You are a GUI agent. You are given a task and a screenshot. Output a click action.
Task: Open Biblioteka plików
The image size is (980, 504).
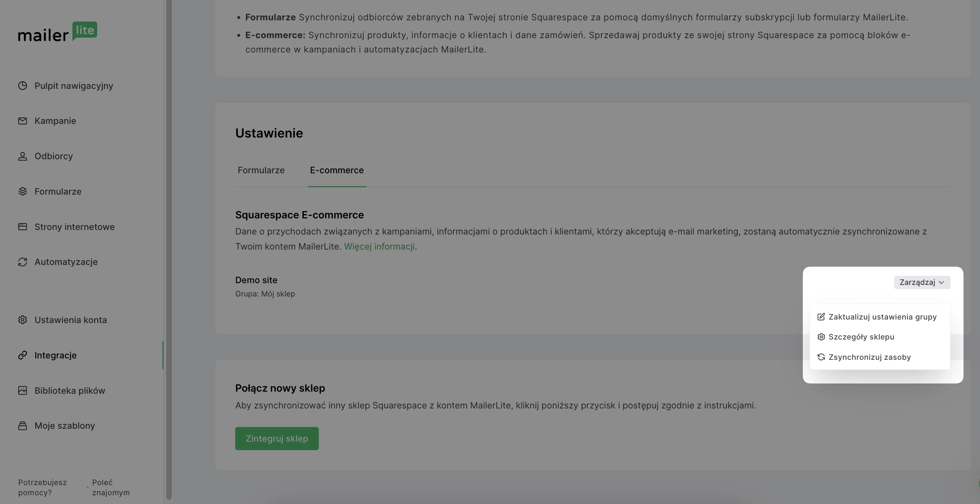pyautogui.click(x=70, y=391)
